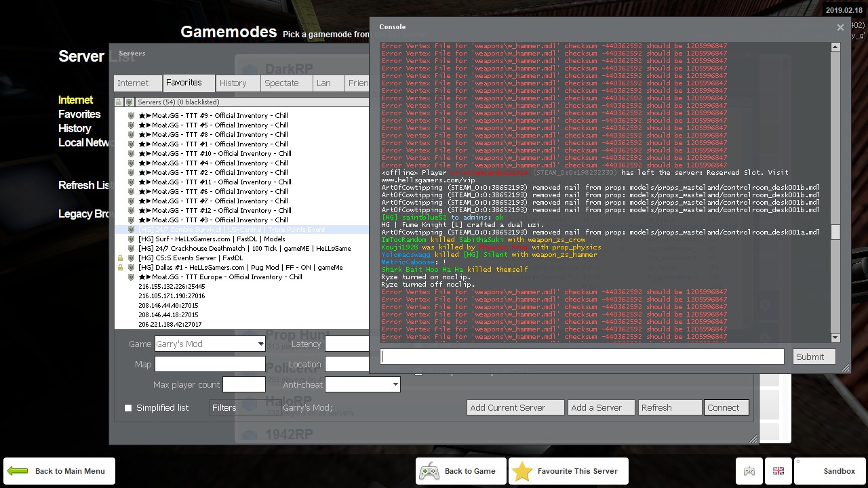
Task: Connect to the selected server
Action: pos(726,407)
